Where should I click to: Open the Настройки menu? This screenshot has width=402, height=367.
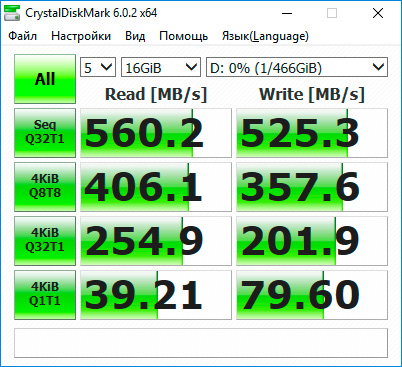point(81,36)
